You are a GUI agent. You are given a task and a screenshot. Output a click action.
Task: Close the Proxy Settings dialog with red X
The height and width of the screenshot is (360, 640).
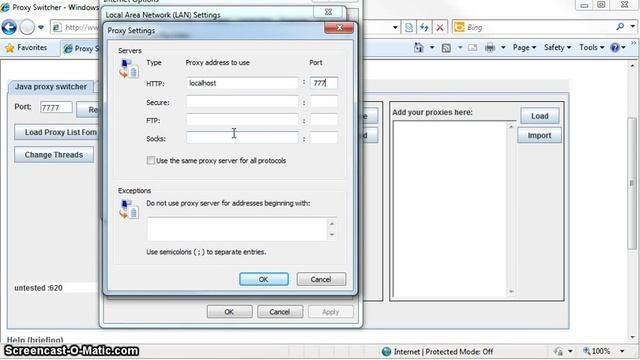pos(339,28)
